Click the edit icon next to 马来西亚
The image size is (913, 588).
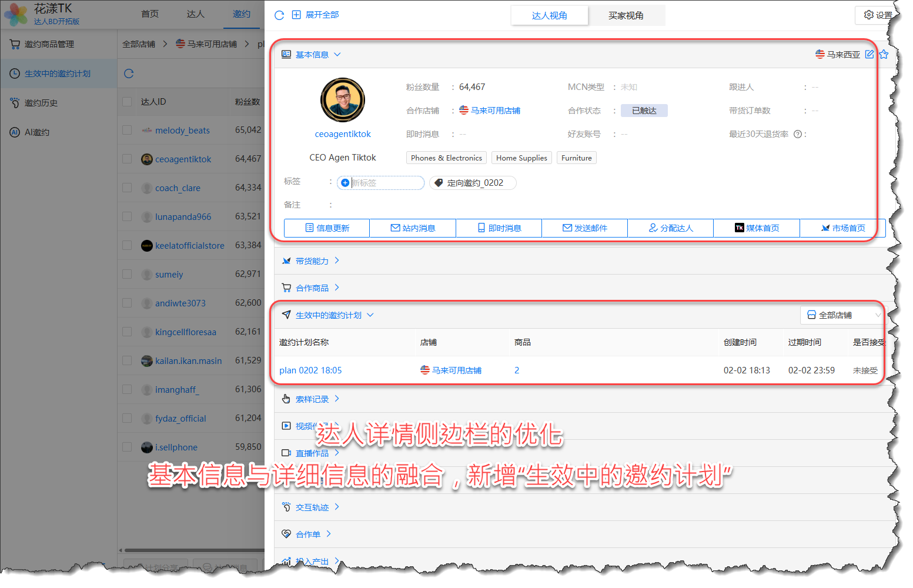pyautogui.click(x=869, y=54)
